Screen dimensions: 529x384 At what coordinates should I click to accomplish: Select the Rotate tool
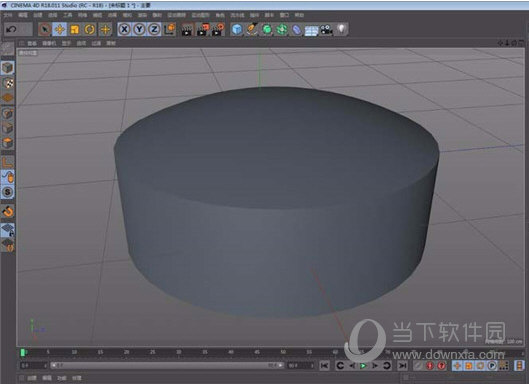click(x=89, y=29)
